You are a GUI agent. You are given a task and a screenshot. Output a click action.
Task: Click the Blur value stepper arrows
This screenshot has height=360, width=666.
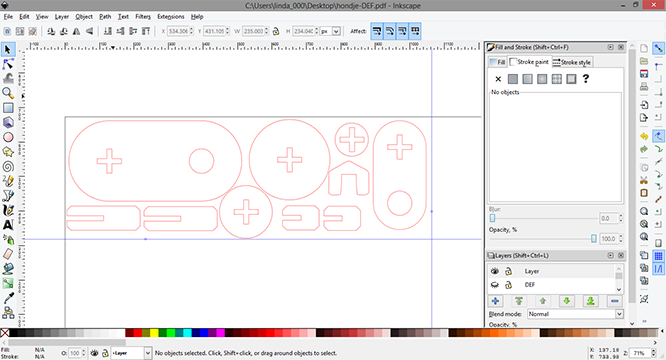point(621,218)
